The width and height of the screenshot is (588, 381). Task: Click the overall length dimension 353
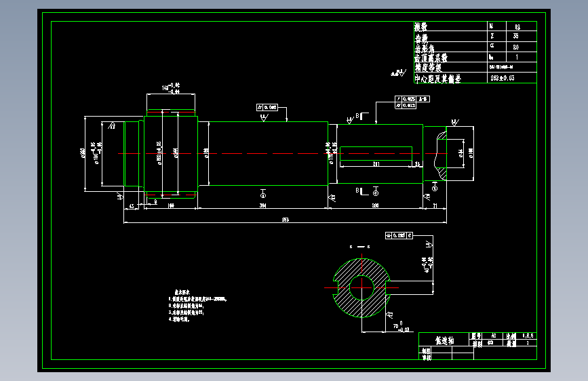286,220
